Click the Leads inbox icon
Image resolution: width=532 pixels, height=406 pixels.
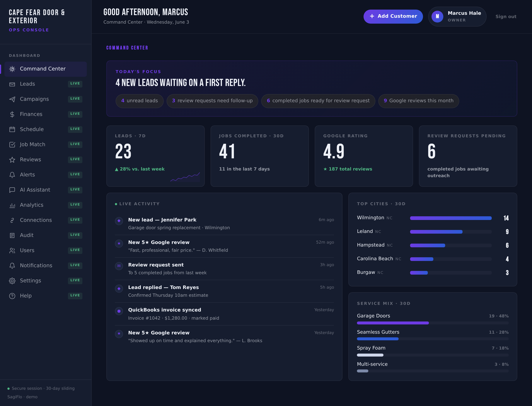point(12,84)
